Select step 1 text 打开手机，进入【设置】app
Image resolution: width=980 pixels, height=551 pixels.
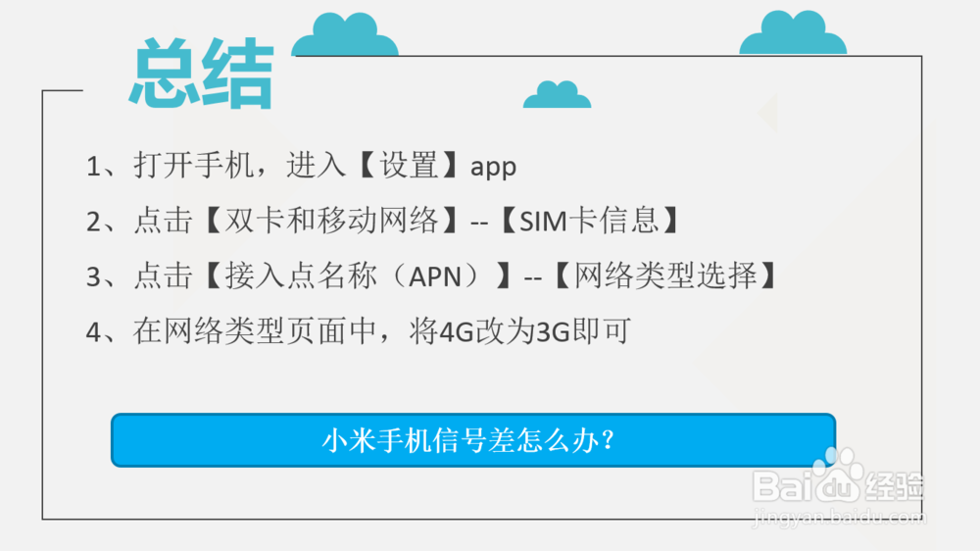pyautogui.click(x=301, y=167)
